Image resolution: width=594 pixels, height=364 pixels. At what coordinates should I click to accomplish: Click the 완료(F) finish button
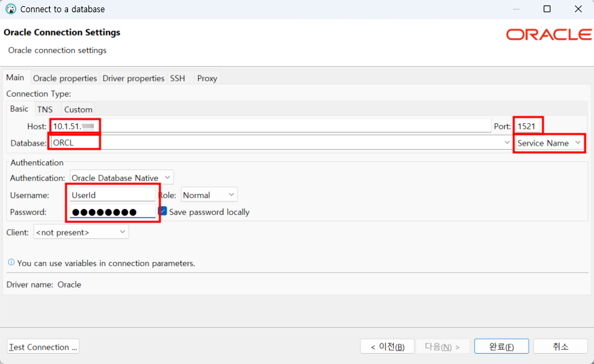(x=501, y=346)
